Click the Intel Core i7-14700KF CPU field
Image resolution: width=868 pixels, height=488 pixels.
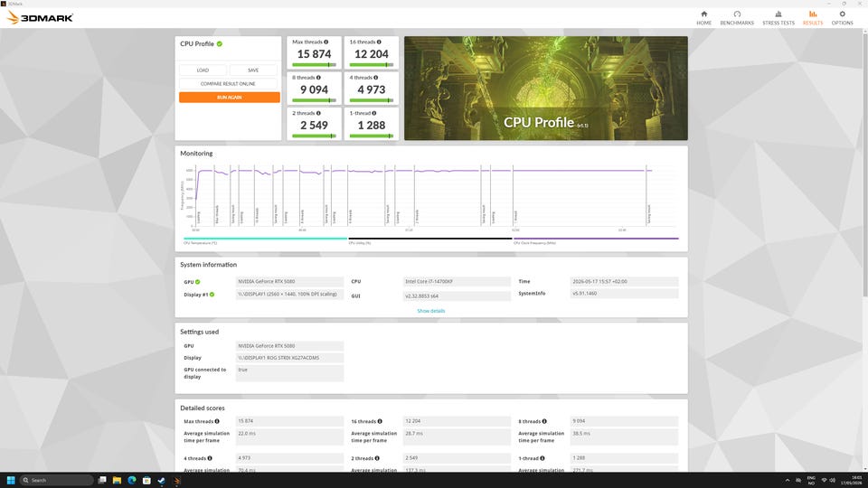tap(457, 282)
